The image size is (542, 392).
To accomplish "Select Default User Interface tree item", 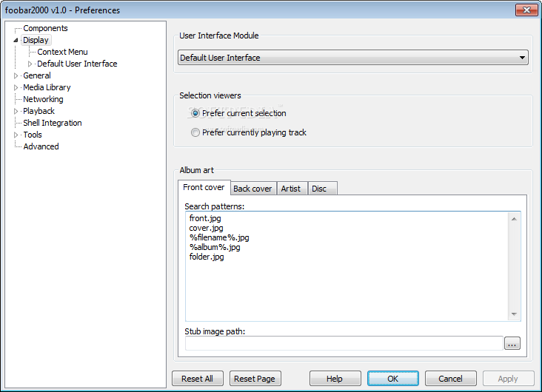I will tap(77, 64).
